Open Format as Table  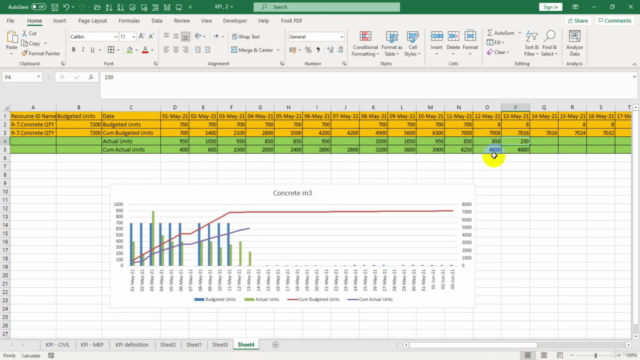[x=392, y=44]
